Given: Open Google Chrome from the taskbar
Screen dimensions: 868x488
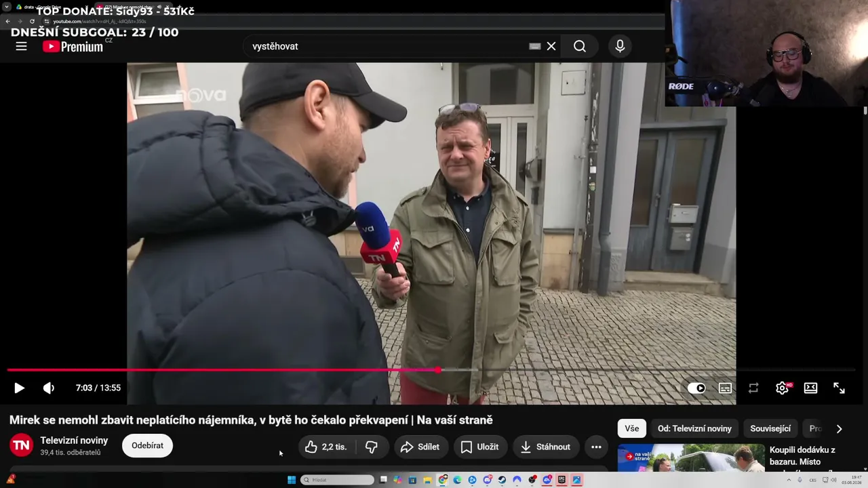Looking at the screenshot, I should [x=443, y=480].
